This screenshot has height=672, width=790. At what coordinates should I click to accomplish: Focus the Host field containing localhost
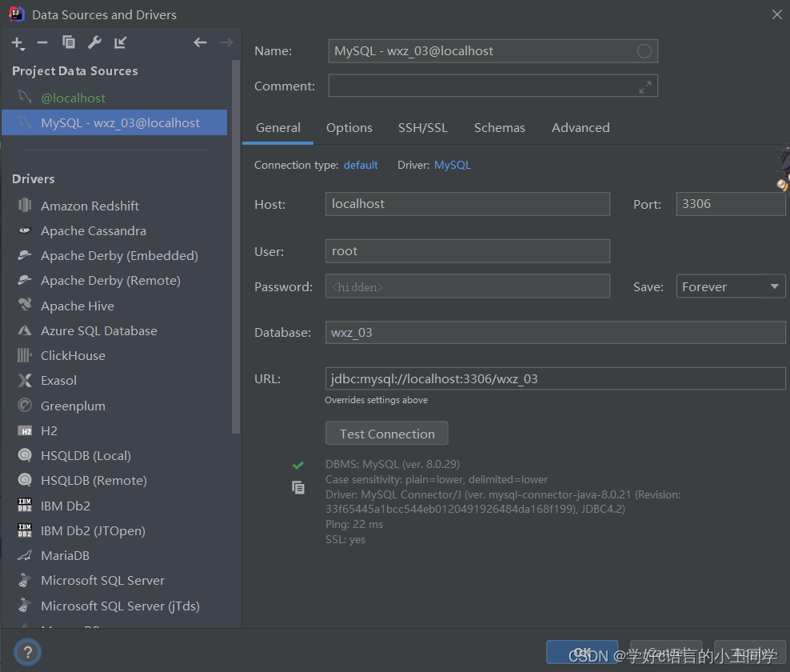(468, 204)
